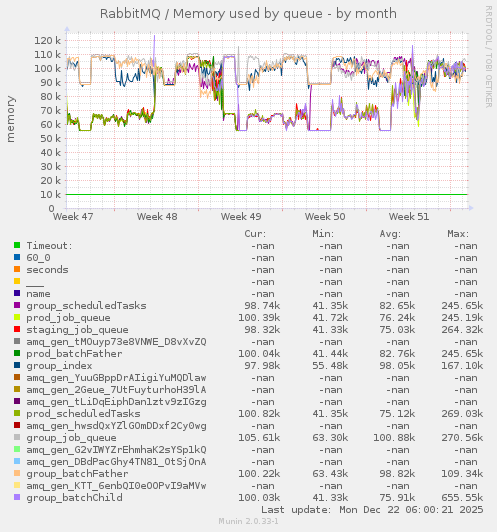Screen dimensions: 497x532
Task: Click the Avg: column header
Action: click(390, 234)
